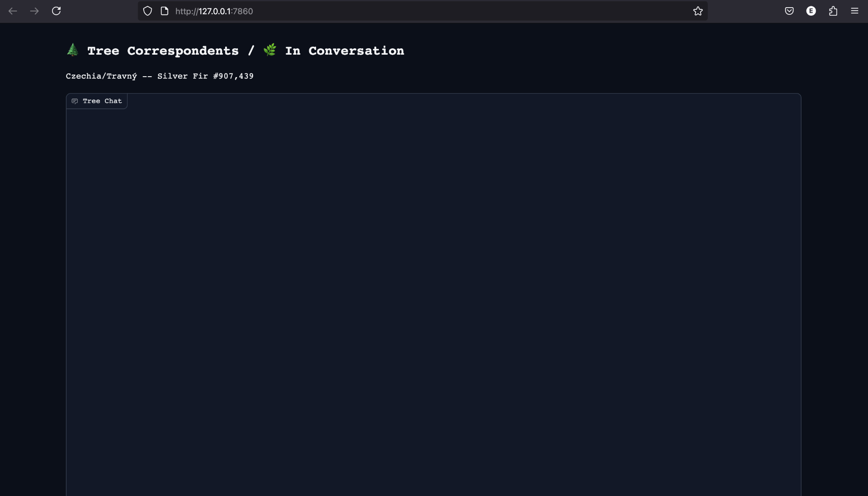This screenshot has height=496, width=868.
Task: Click the "Tree Correspondents" heading text
Action: click(x=163, y=51)
